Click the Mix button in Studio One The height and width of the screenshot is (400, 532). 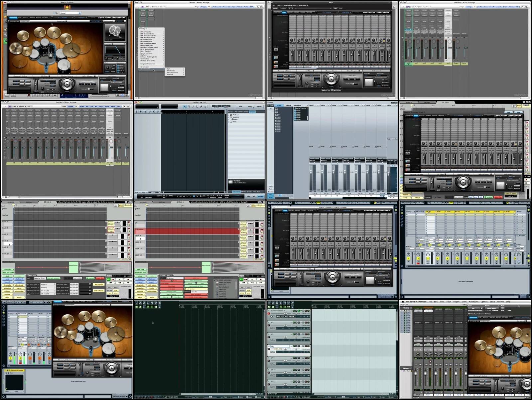(x=254, y=196)
